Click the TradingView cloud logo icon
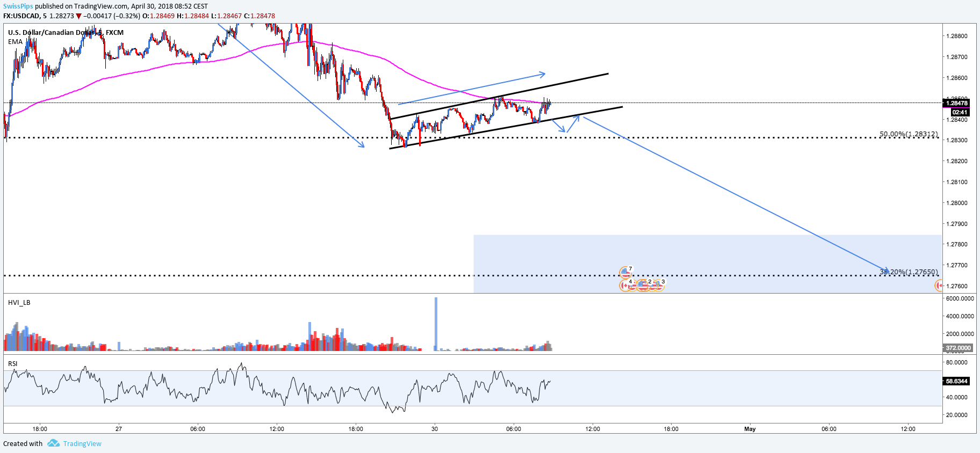The image size is (980, 453). pyautogui.click(x=53, y=443)
